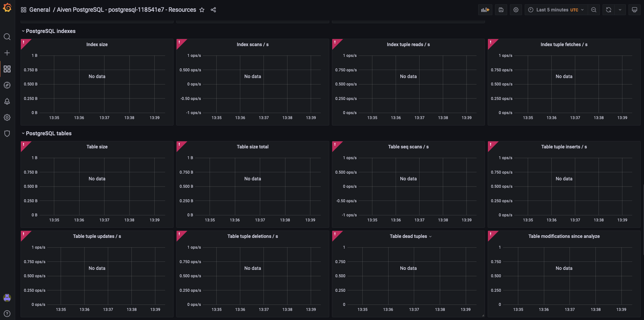
Task: Open dashboard settings with the gear icon
Action: [516, 9]
